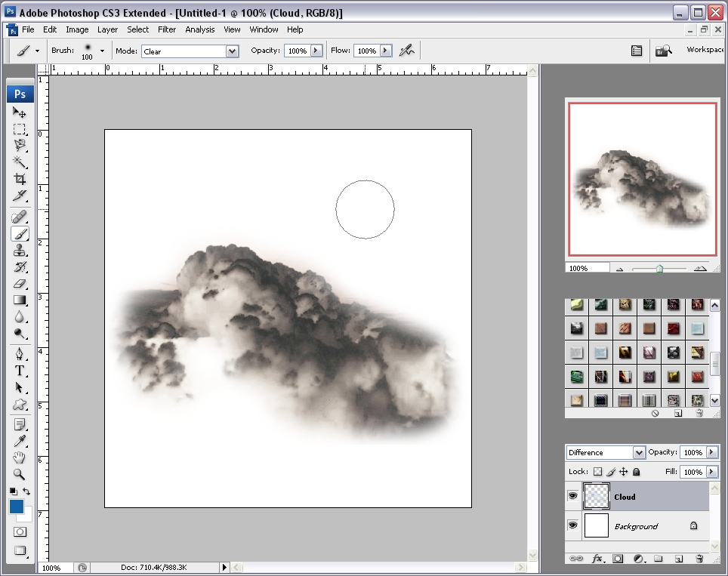Viewport: 728px width, 576px height.
Task: Select the Horizontal Type tool
Action: click(20, 371)
